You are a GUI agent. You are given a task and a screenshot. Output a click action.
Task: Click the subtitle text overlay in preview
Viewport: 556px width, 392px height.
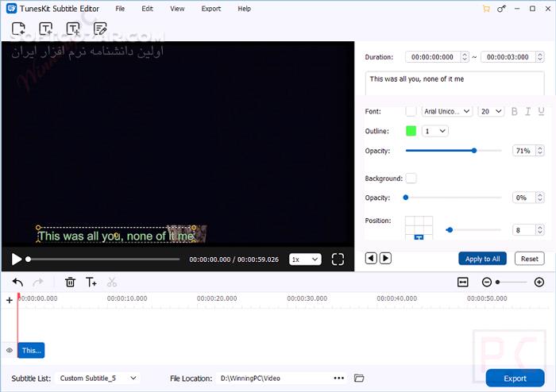[116, 236]
